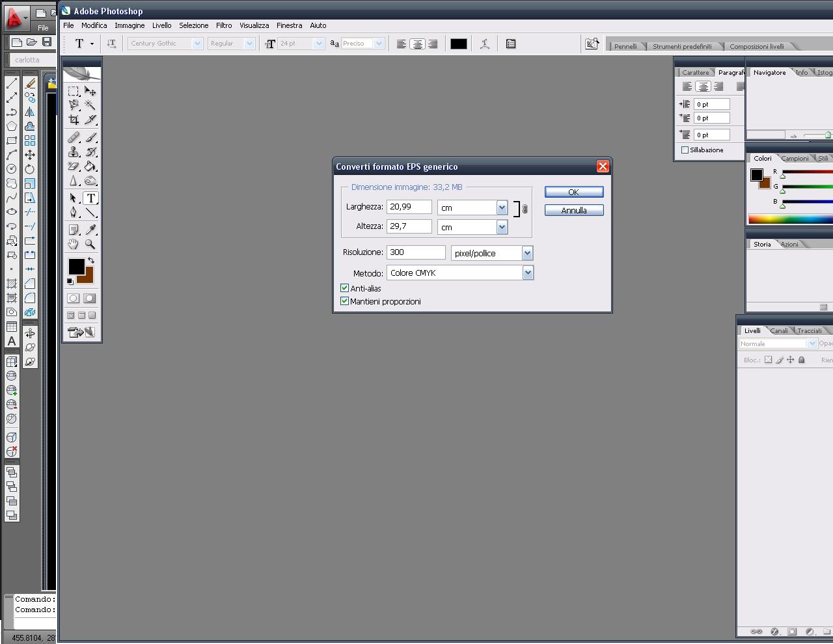Select the Clone Stamp tool
The width and height of the screenshot is (833, 644).
tap(74, 152)
